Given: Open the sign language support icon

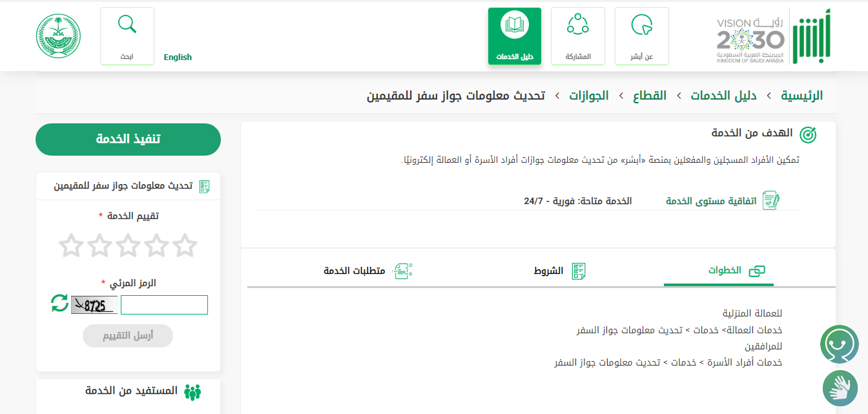Looking at the screenshot, I should (x=840, y=388).
